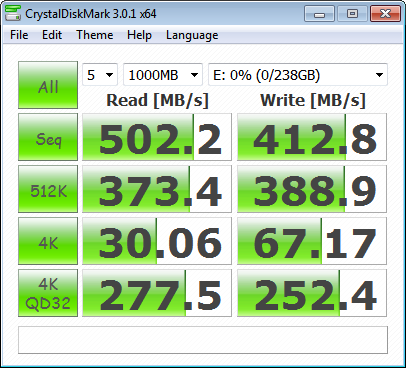Screen dimensions: 406x368
Task: Maximize the CrystalDiskMark window
Action: (x=352, y=14)
